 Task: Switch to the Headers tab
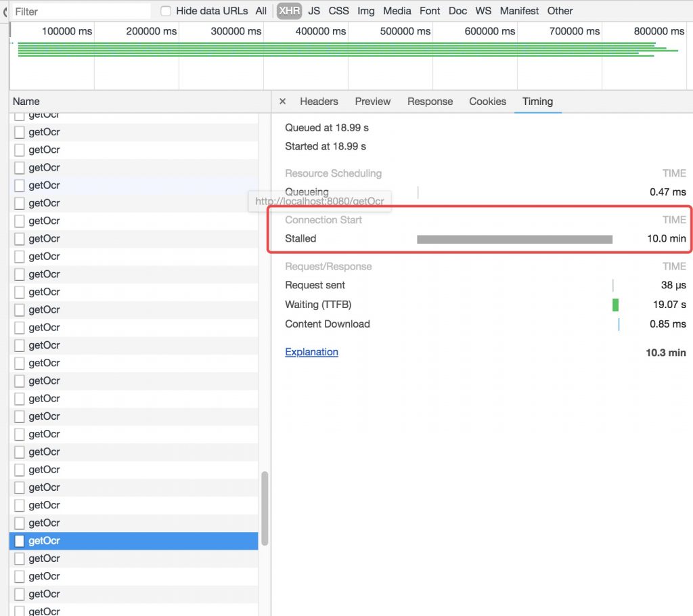click(319, 102)
